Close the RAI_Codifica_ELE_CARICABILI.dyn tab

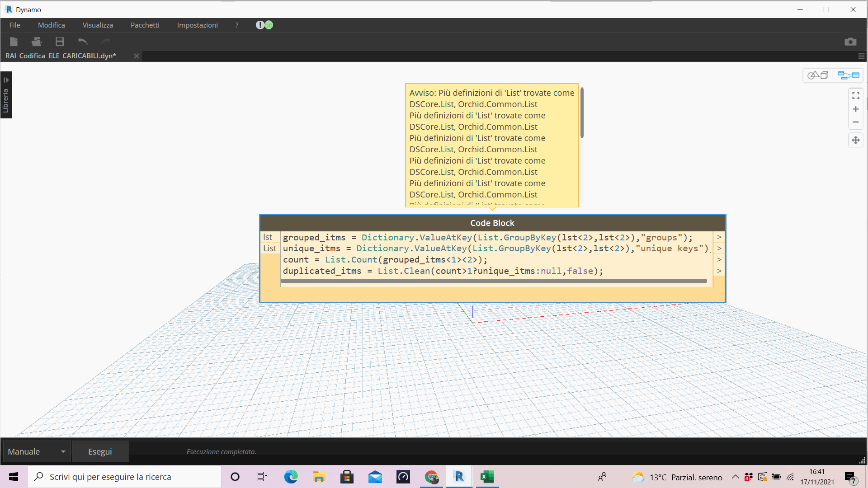pyautogui.click(x=136, y=56)
